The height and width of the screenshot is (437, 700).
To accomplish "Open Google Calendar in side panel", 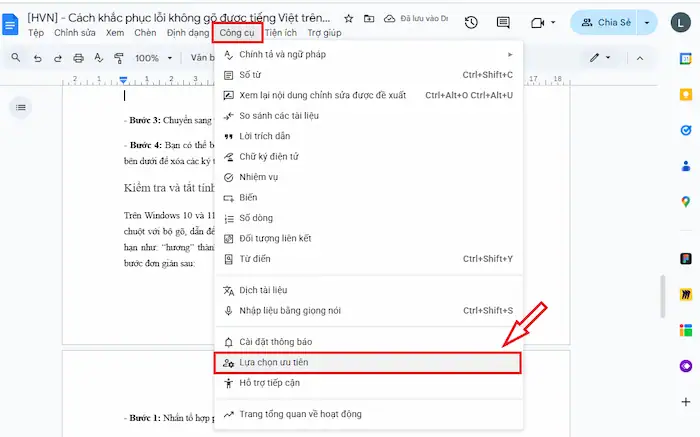I will tap(686, 59).
